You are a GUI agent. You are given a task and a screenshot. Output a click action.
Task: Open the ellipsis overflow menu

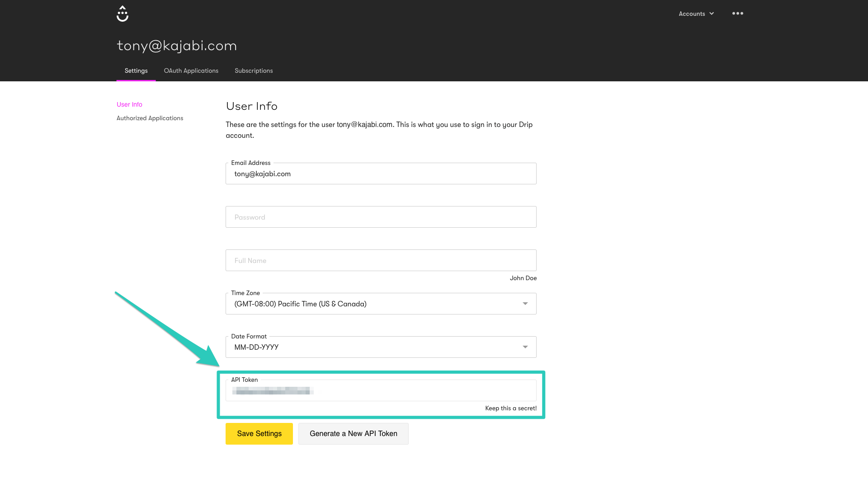tap(737, 14)
